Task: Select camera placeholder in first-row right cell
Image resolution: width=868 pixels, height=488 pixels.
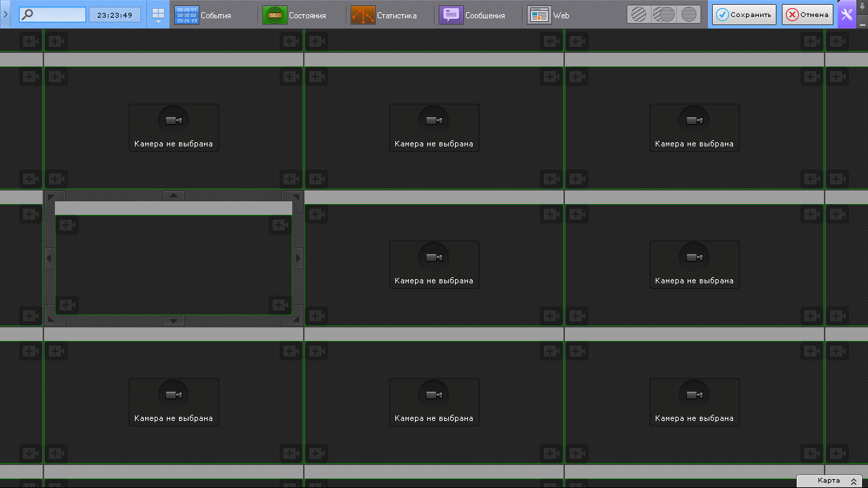Action: 694,127
